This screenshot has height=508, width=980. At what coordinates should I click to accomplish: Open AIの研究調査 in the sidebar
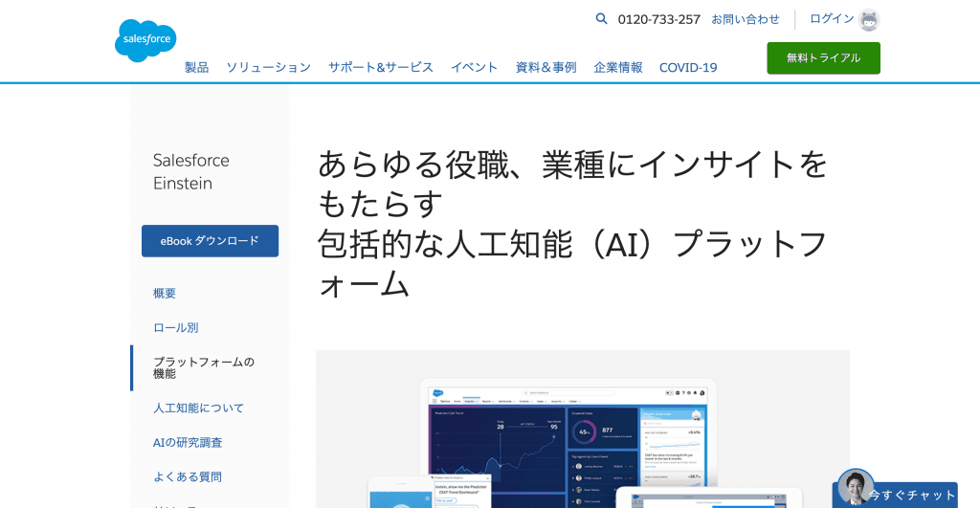188,442
